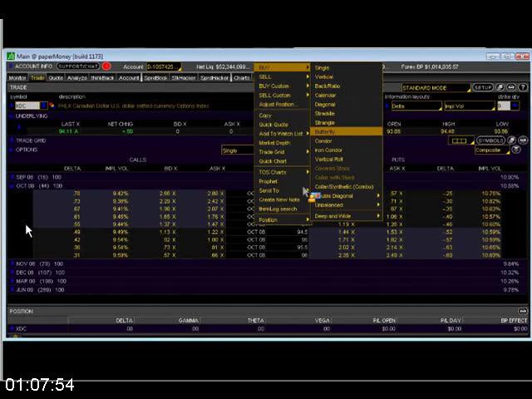Click the detach icon beside SETUP
532x399 pixels.
500,87
